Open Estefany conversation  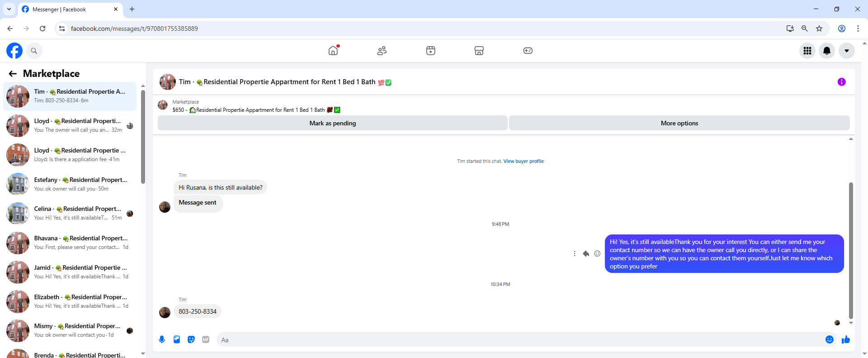coord(70,184)
